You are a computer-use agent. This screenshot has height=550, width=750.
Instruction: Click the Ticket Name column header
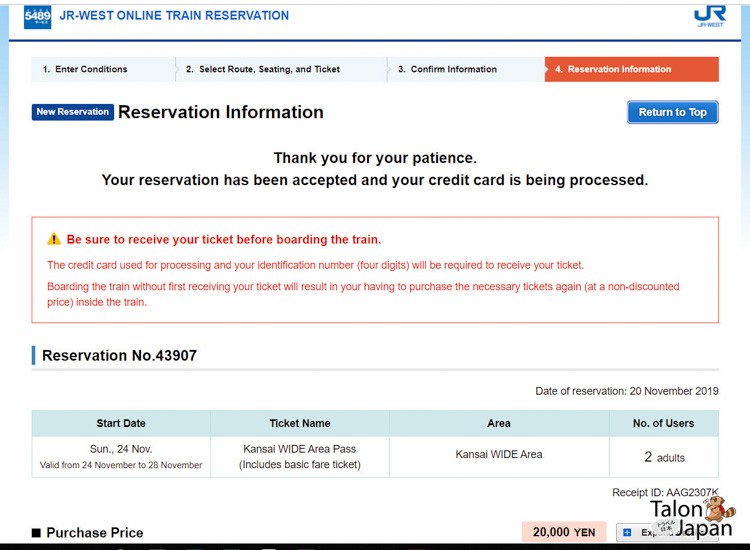click(300, 423)
